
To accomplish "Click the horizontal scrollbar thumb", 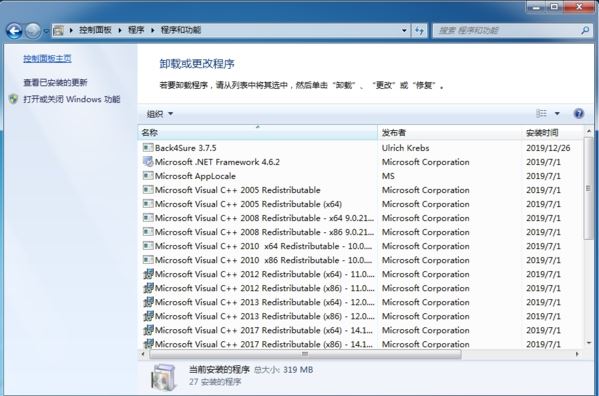I will tap(305, 354).
